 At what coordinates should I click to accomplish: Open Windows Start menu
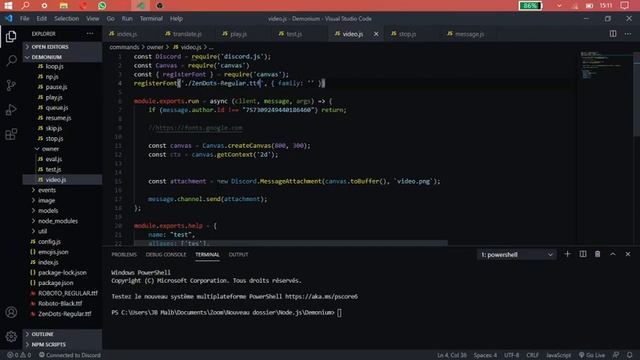[x=8, y=6]
